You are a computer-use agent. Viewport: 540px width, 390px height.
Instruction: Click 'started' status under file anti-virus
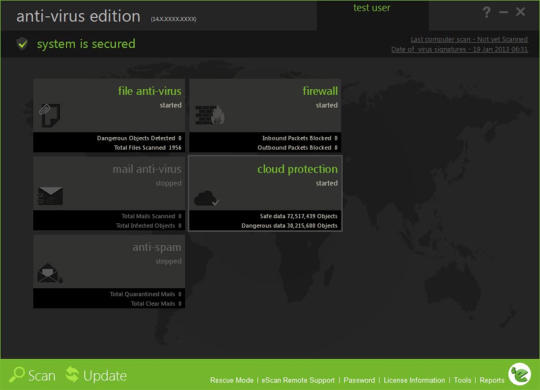click(x=170, y=105)
